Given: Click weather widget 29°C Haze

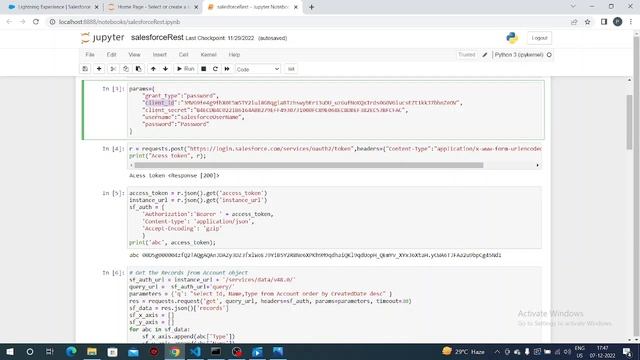Looking at the screenshot, I should pyautogui.click(x=463, y=351).
